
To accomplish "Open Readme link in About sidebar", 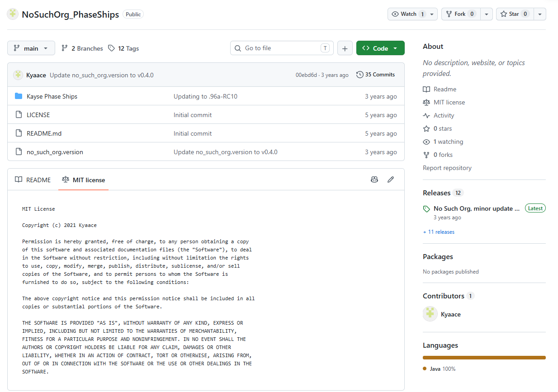I will click(440, 89).
